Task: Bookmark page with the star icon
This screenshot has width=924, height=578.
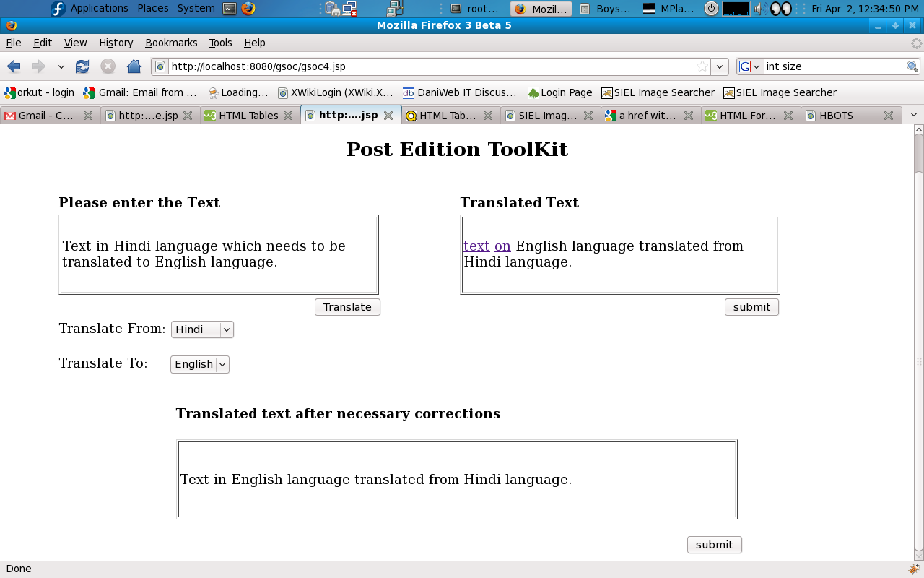Action: tap(702, 66)
